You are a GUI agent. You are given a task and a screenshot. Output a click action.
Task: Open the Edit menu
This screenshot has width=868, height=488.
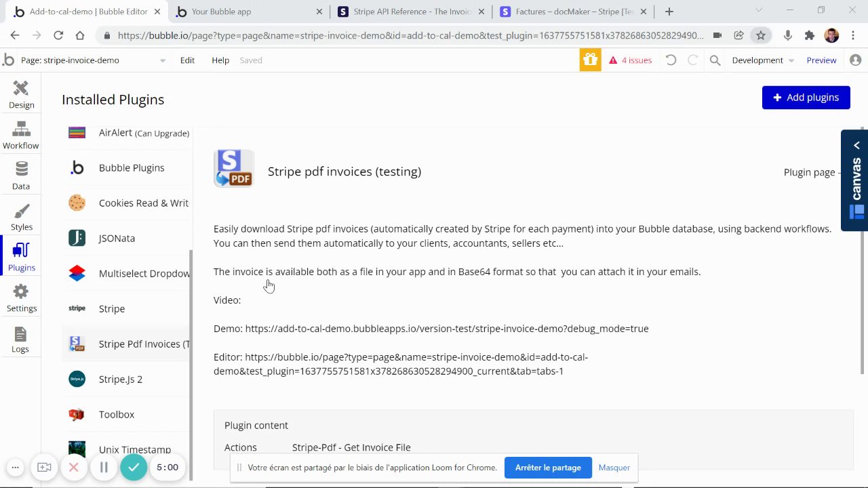187,60
